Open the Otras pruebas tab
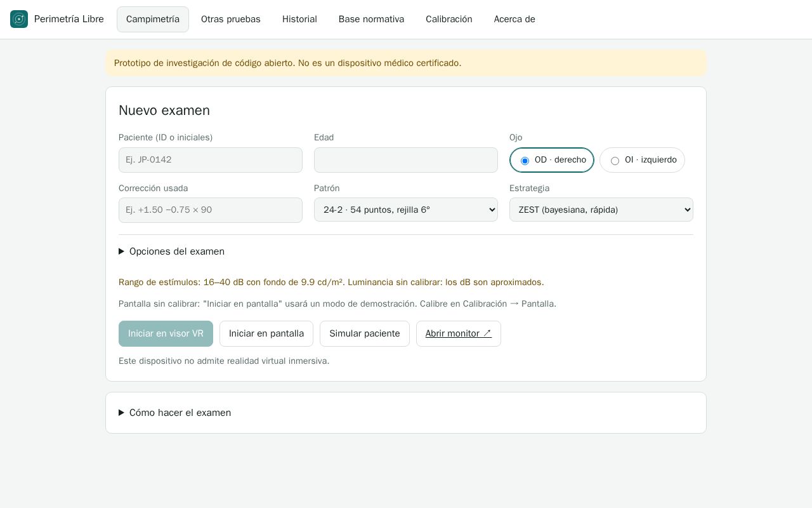Screen dimensions: 812x508 [231, 19]
